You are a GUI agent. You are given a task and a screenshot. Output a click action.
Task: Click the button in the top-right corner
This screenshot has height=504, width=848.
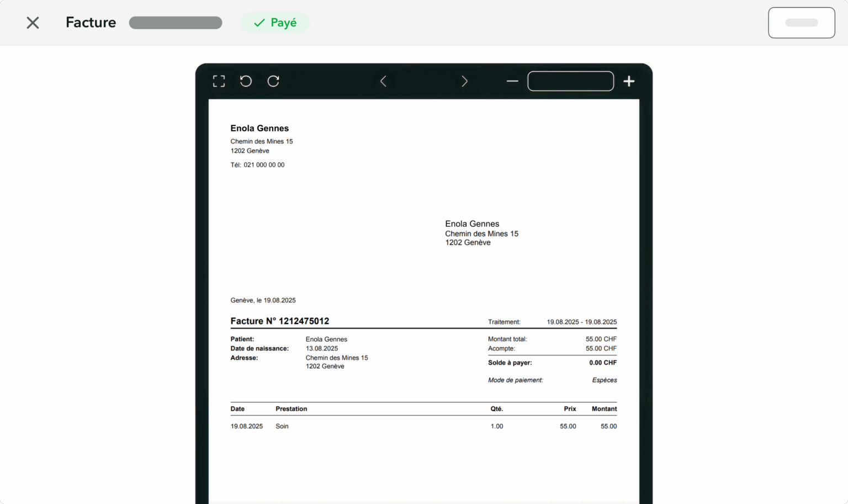point(801,23)
